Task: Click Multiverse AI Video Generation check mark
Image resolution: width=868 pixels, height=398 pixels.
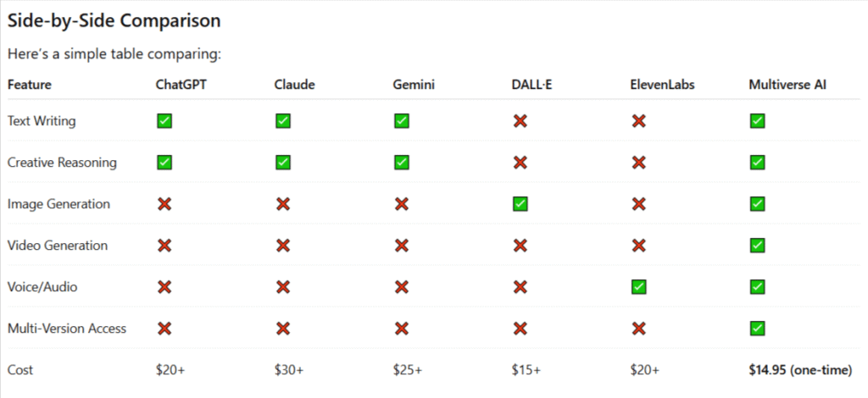Action: [x=758, y=246]
